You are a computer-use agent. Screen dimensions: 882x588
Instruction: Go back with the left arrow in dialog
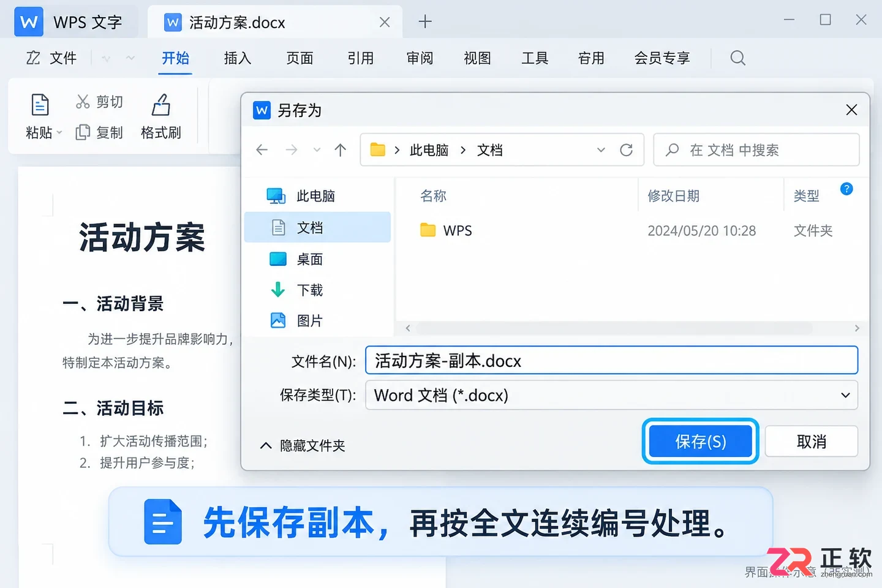point(262,150)
